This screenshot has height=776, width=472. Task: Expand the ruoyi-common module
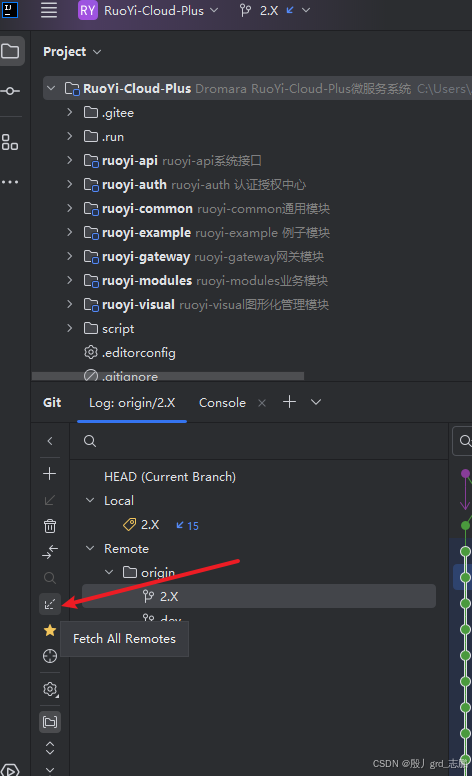(x=70, y=208)
